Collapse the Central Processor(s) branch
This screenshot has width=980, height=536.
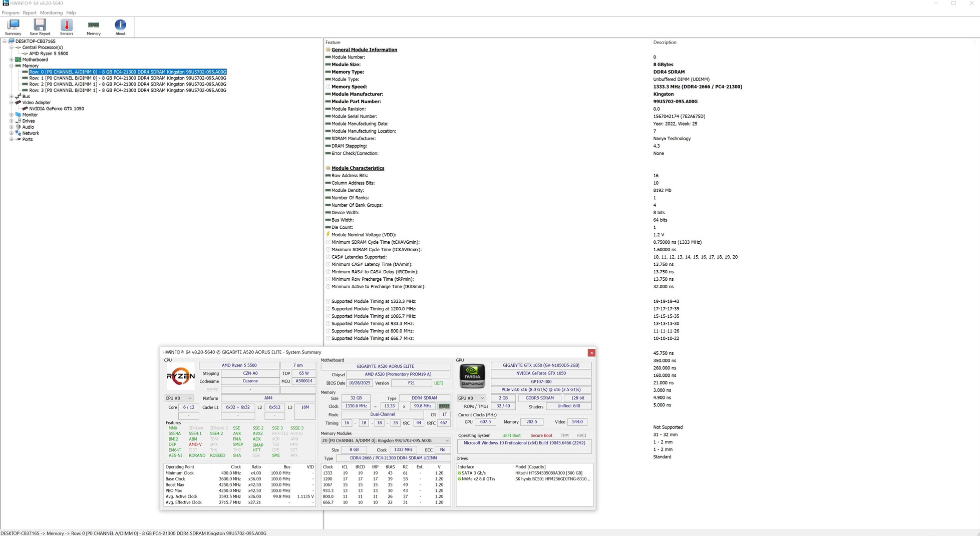tap(11, 48)
